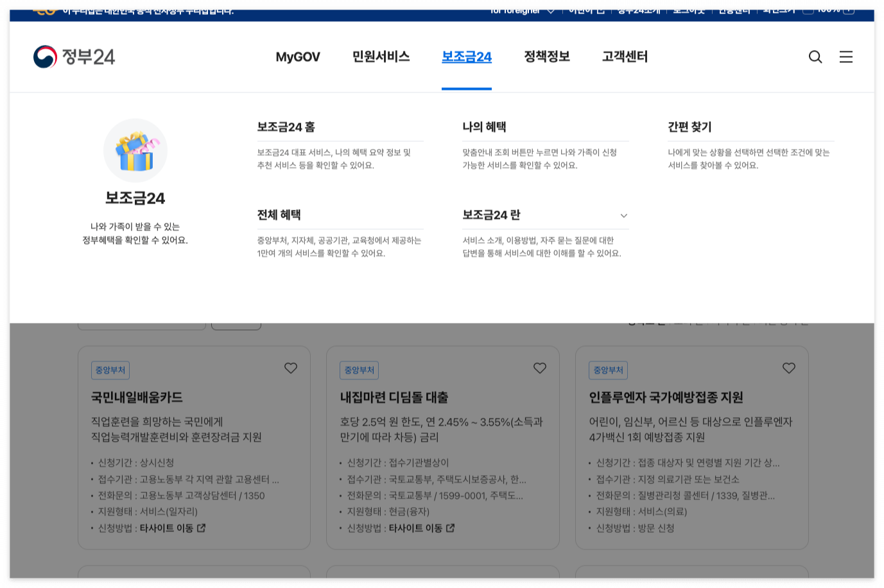This screenshot has height=588, width=884.
Task: Click 지원형태 : 현금(융자) line
Action: 388,511
